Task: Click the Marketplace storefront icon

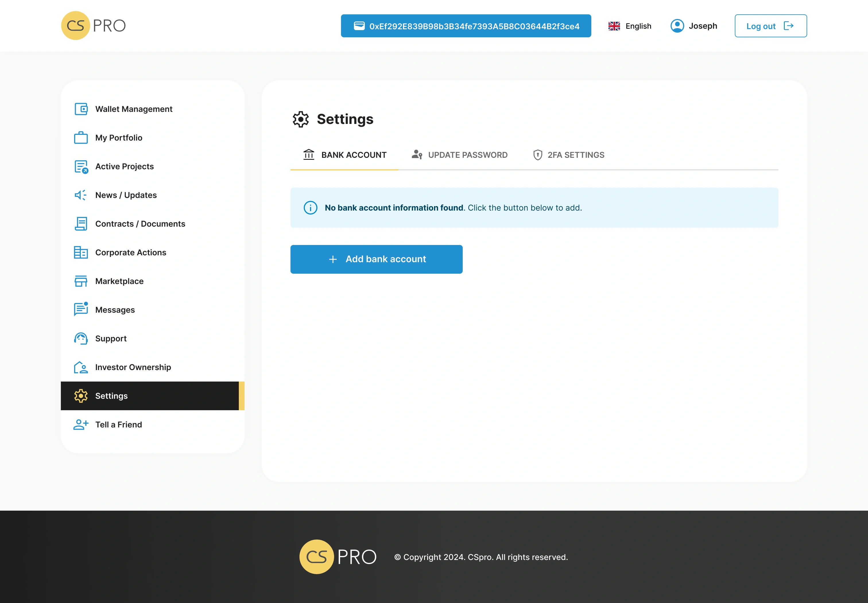Action: (81, 281)
